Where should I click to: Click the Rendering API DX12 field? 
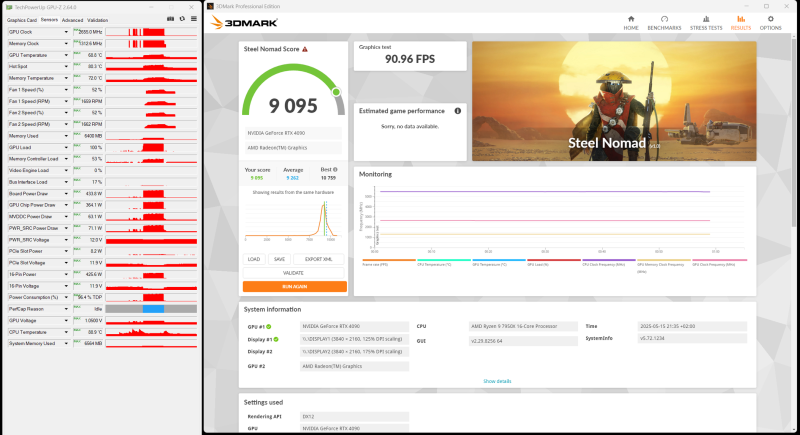pos(354,416)
